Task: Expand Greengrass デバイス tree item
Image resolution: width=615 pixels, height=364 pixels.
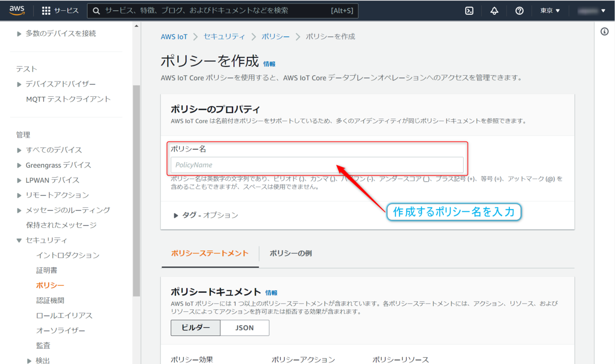Action: pyautogui.click(x=19, y=165)
